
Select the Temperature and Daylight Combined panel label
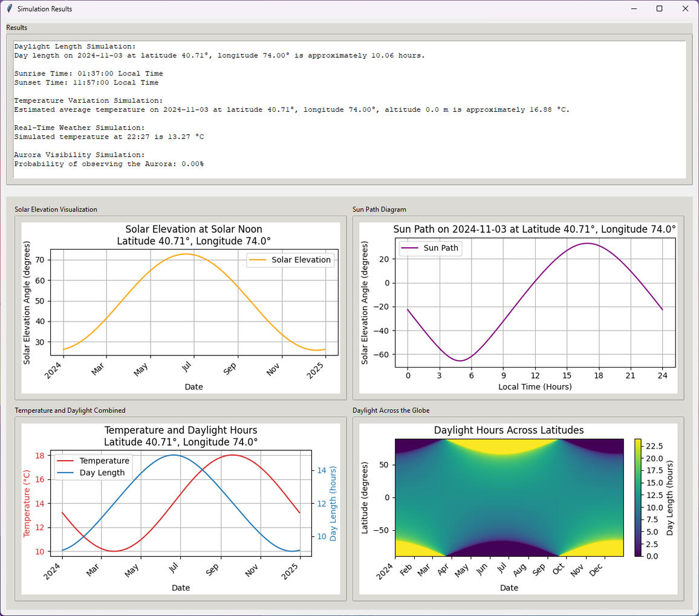tap(70, 410)
